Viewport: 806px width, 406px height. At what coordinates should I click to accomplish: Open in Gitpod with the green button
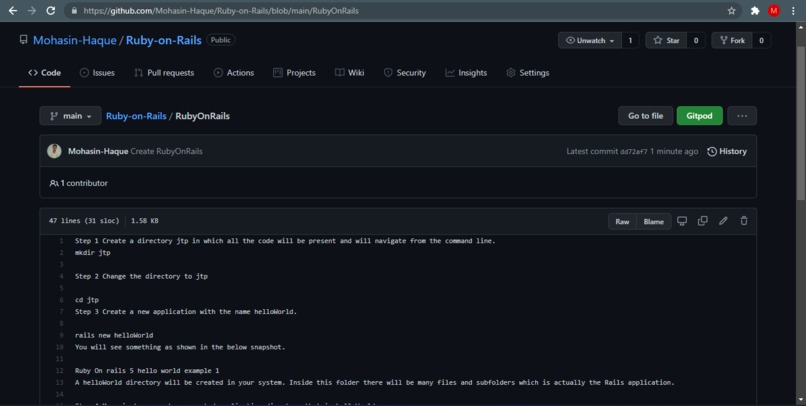(x=700, y=116)
